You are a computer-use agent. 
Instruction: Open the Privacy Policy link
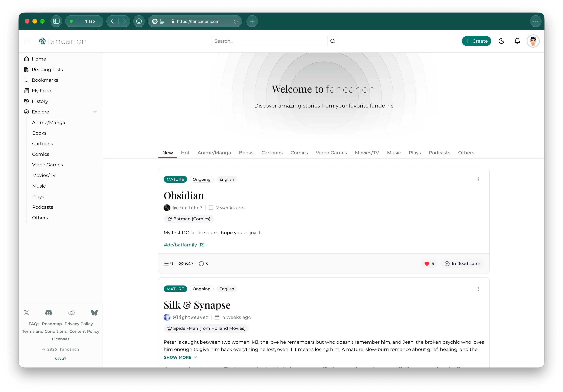[x=78, y=324]
